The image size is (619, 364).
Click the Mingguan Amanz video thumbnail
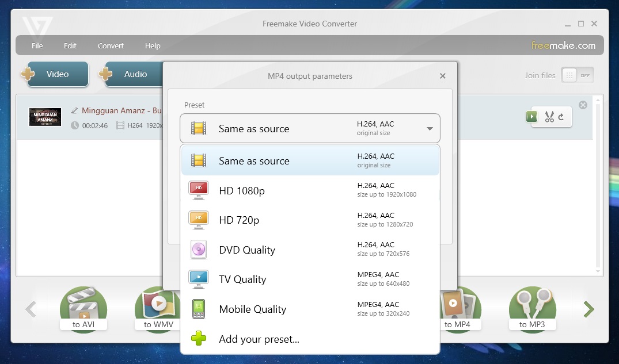tap(45, 117)
